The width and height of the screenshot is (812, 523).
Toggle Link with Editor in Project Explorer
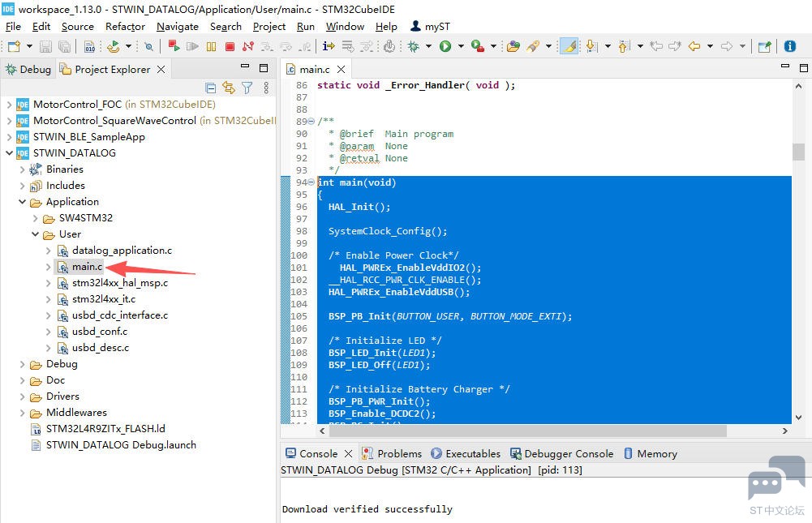(229, 88)
